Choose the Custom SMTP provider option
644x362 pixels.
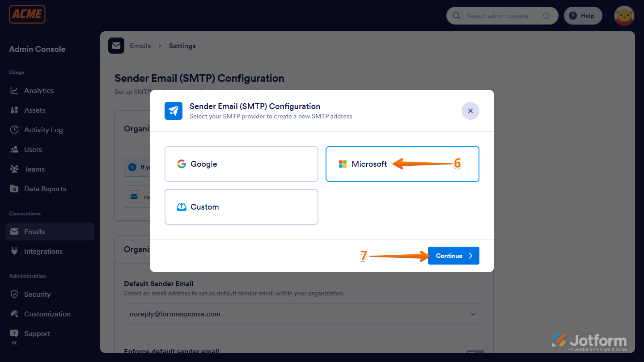tap(241, 206)
